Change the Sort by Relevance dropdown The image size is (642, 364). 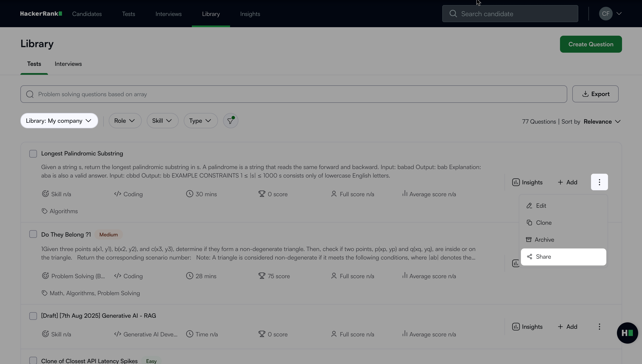point(602,121)
